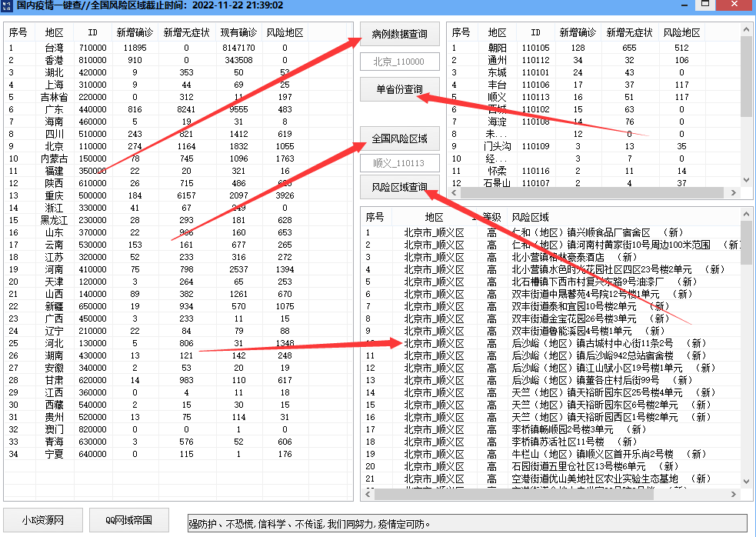Select the 重庆 row
756x537 pixels.
[x=178, y=195]
